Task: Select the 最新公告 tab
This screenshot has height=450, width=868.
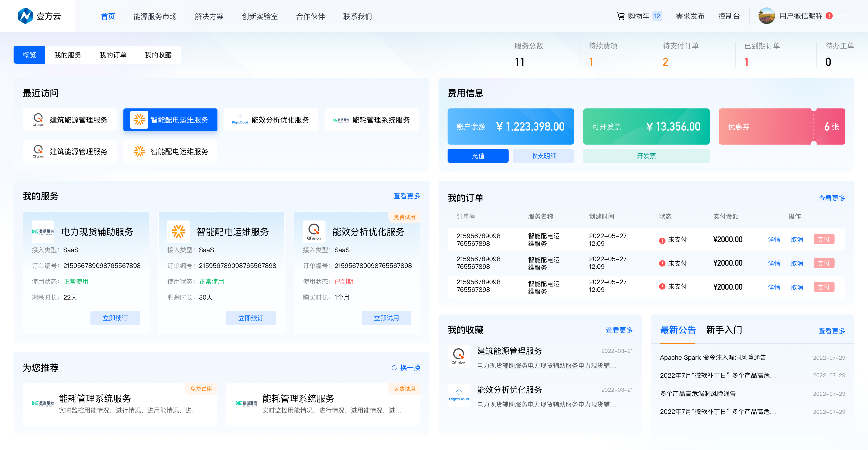Action: pyautogui.click(x=678, y=330)
